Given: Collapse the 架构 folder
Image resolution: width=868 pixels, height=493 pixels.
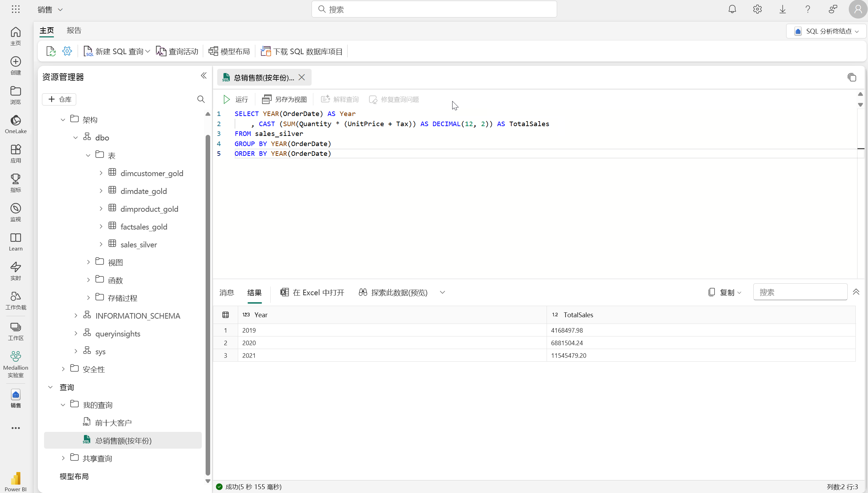Looking at the screenshot, I should pyautogui.click(x=63, y=120).
